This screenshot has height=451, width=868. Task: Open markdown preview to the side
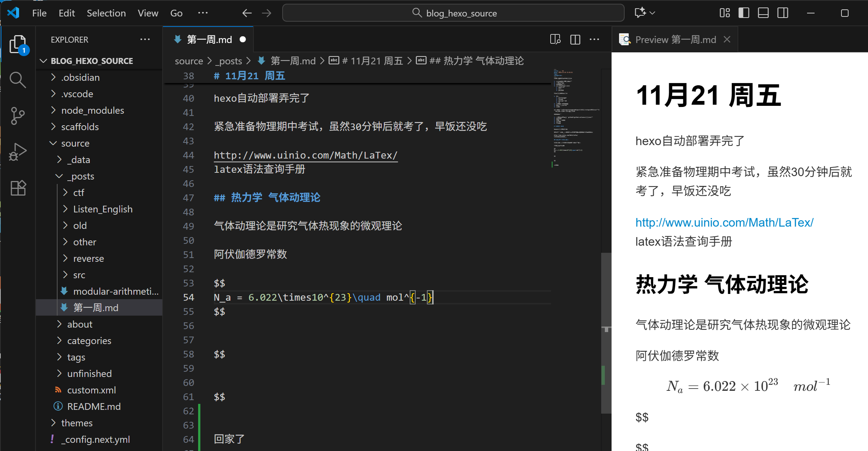[x=555, y=39]
